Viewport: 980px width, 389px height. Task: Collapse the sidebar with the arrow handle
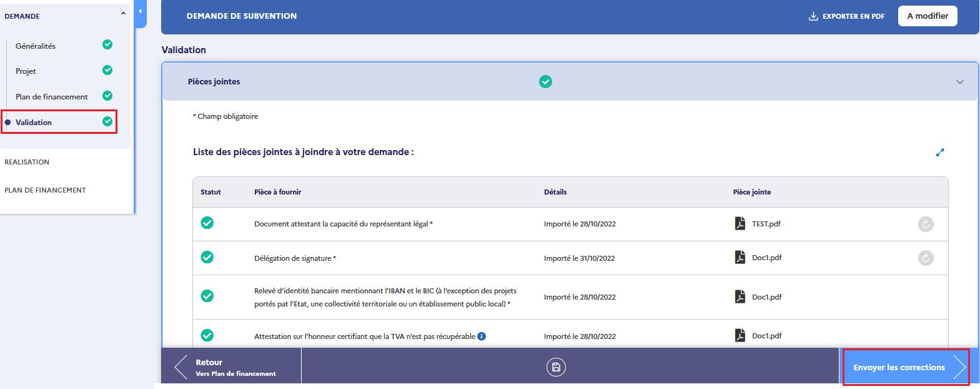tap(141, 13)
